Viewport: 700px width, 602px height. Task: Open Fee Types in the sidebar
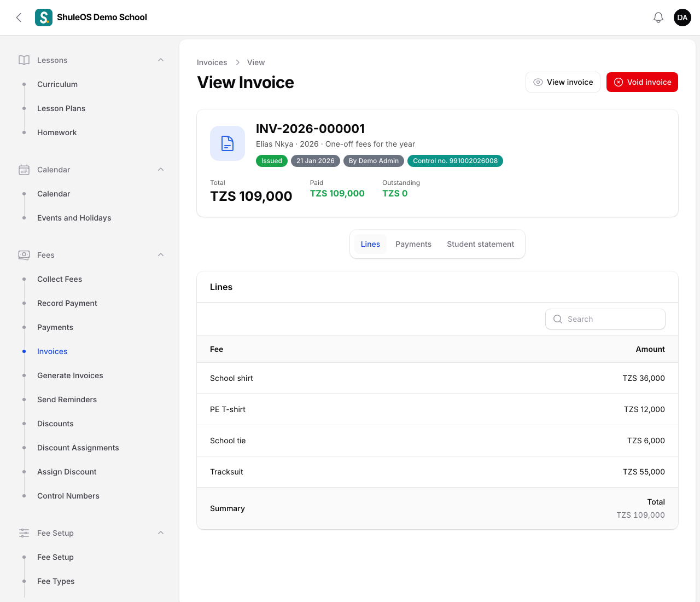point(56,581)
